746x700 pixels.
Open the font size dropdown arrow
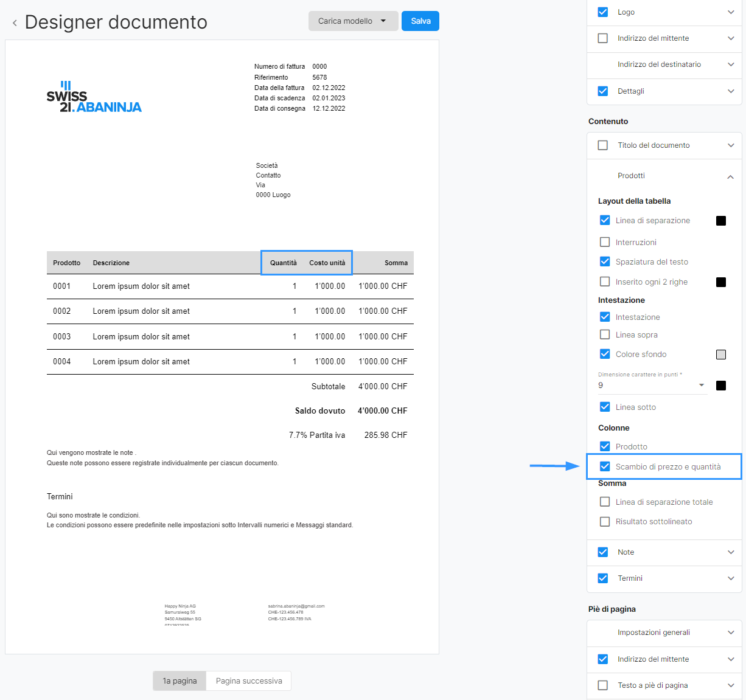702,385
